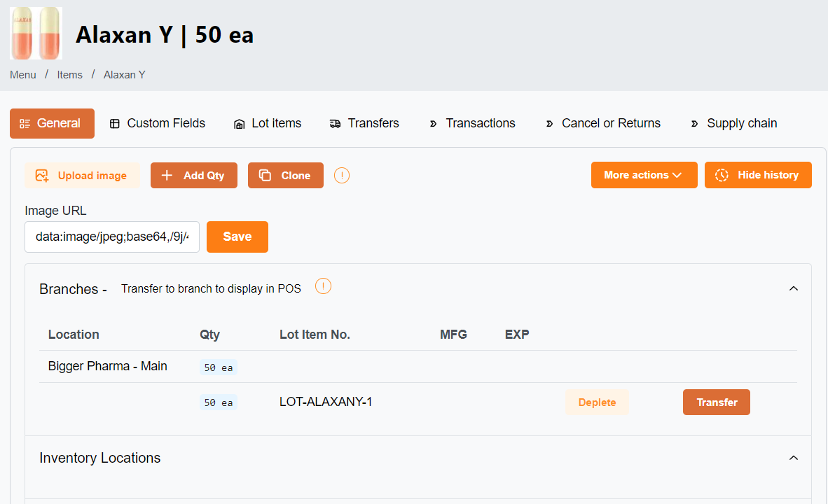Screen dimensions: 828x504
Task: Click the Location column header
Action: [74, 335]
